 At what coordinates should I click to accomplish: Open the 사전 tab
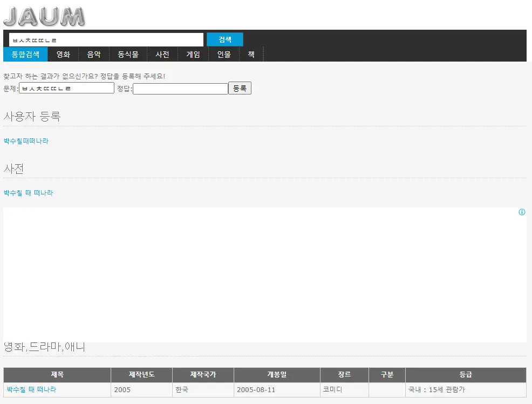(162, 55)
